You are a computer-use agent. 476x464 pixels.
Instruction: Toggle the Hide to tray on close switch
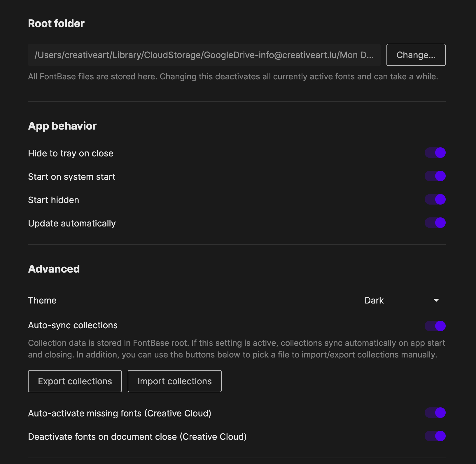click(435, 153)
